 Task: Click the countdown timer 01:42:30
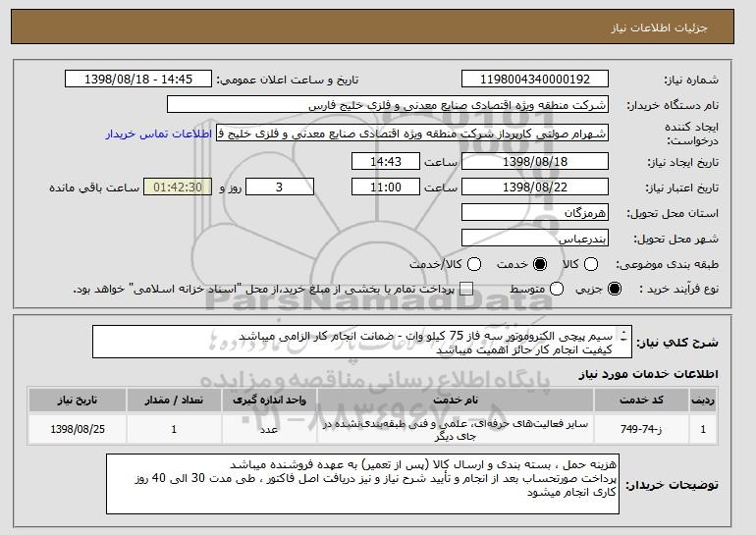click(178, 187)
